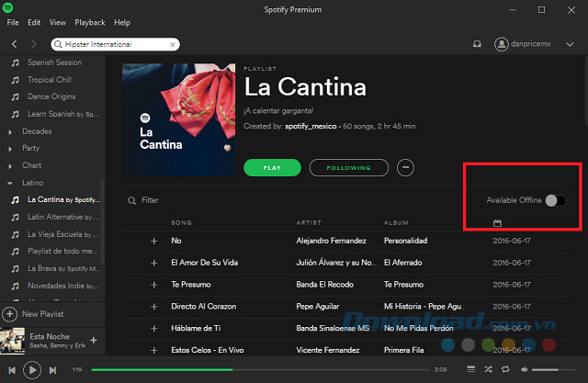Add song 'No' with its plus icon

[153, 241]
